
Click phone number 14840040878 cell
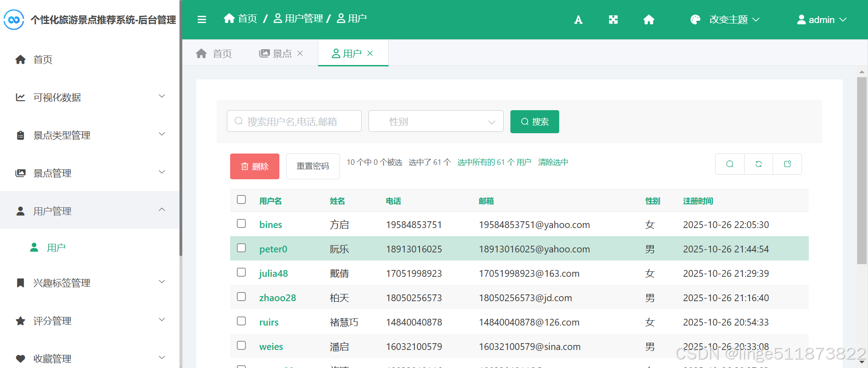coord(414,322)
